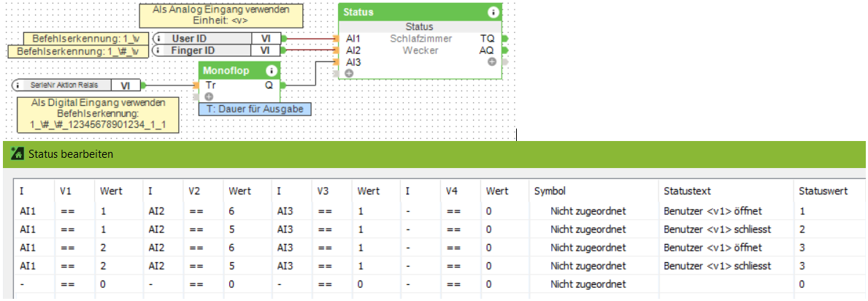This screenshot has width=868, height=301.
Task: Edit Statustext in Statuswert 1 row
Action: (x=726, y=210)
